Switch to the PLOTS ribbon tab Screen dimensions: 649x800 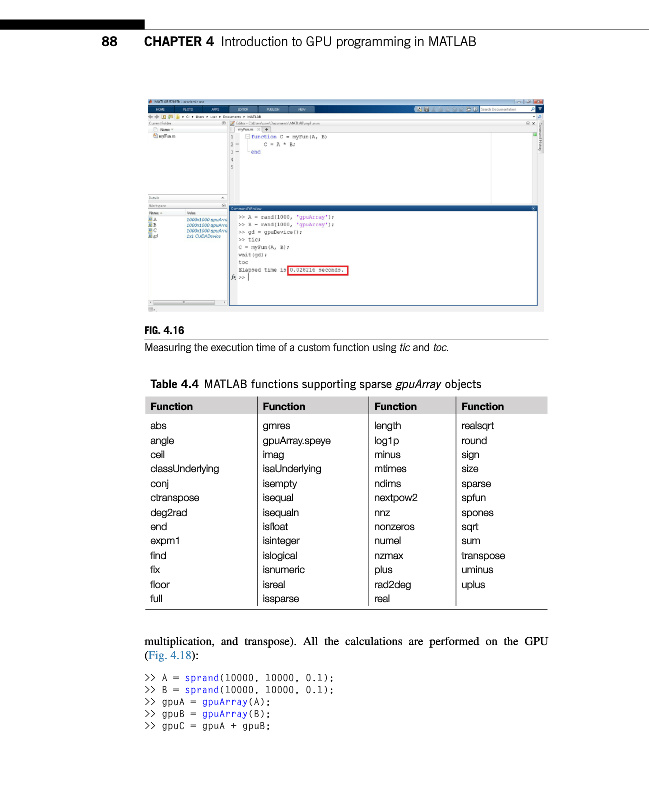(188, 109)
